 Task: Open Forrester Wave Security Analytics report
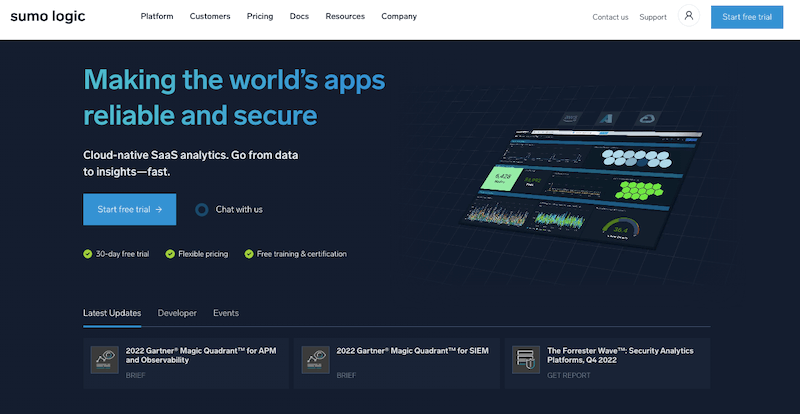click(608, 363)
